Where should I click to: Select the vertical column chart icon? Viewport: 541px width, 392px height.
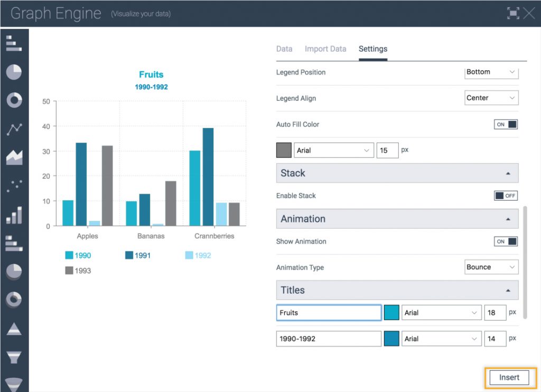[x=14, y=214]
